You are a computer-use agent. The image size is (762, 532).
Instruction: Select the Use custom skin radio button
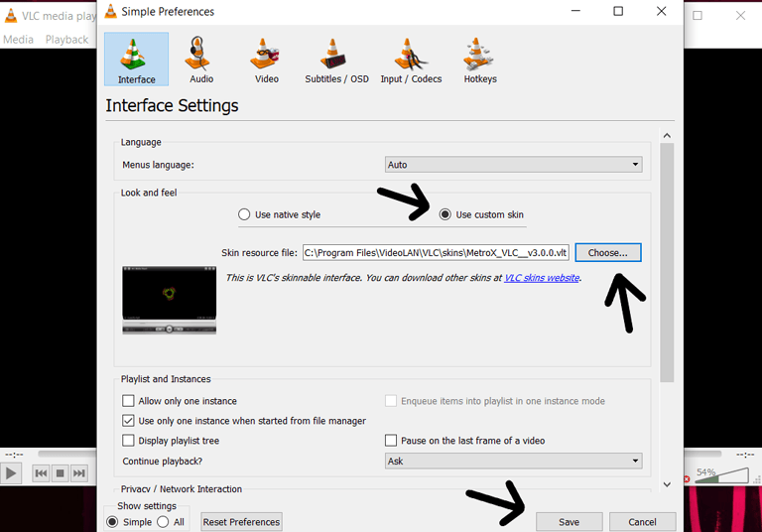tap(445, 214)
